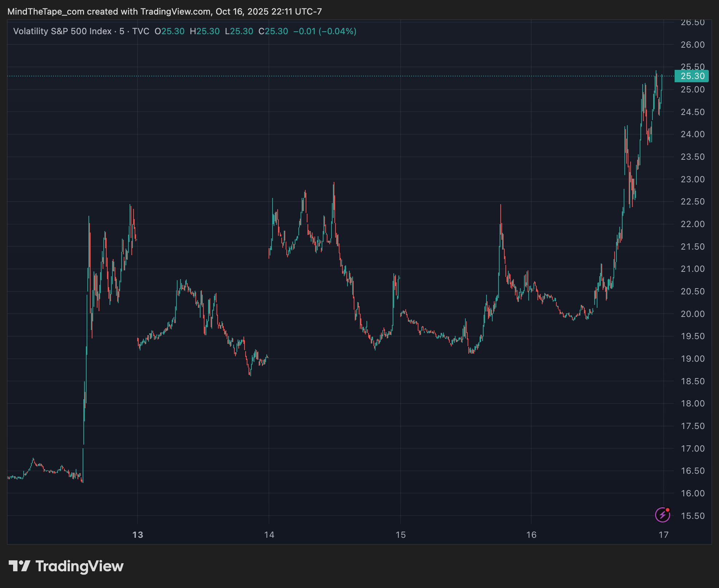719x588 pixels.
Task: Click the TradingView wordmark at bottom
Action: [79, 566]
